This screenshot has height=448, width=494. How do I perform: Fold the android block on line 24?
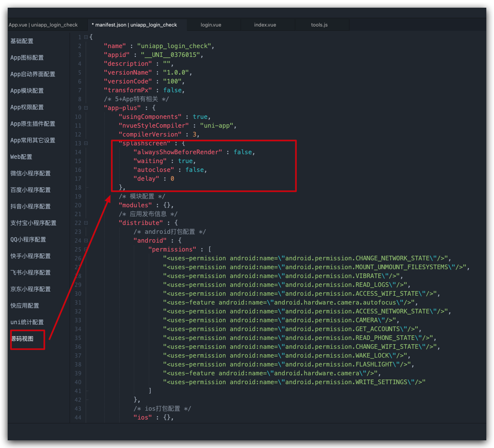[x=86, y=241]
